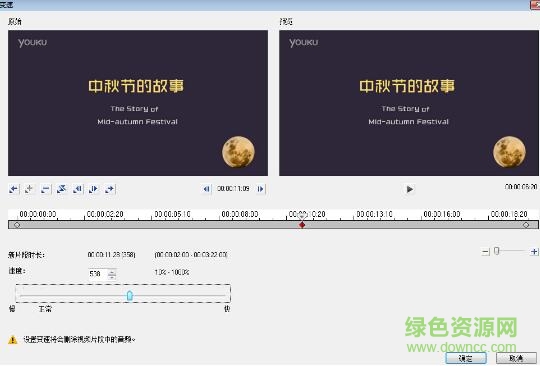
Task: Click the 00:00:05:10 timeline ruler mark
Action: click(x=172, y=214)
